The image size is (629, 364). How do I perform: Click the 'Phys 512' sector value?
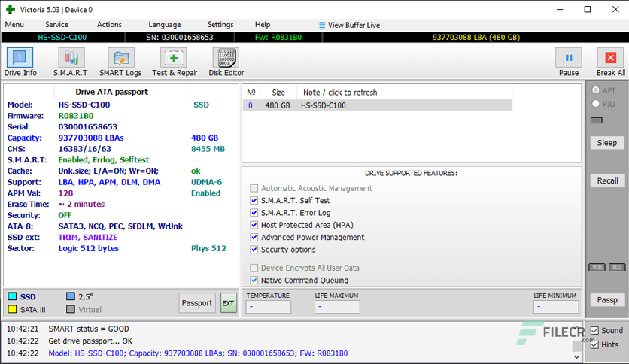click(x=208, y=248)
